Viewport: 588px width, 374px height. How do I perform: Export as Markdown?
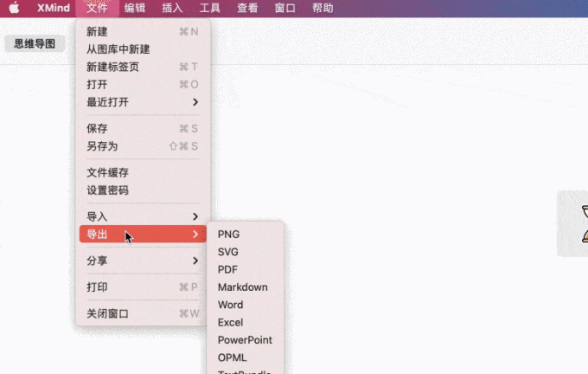[x=246, y=287]
